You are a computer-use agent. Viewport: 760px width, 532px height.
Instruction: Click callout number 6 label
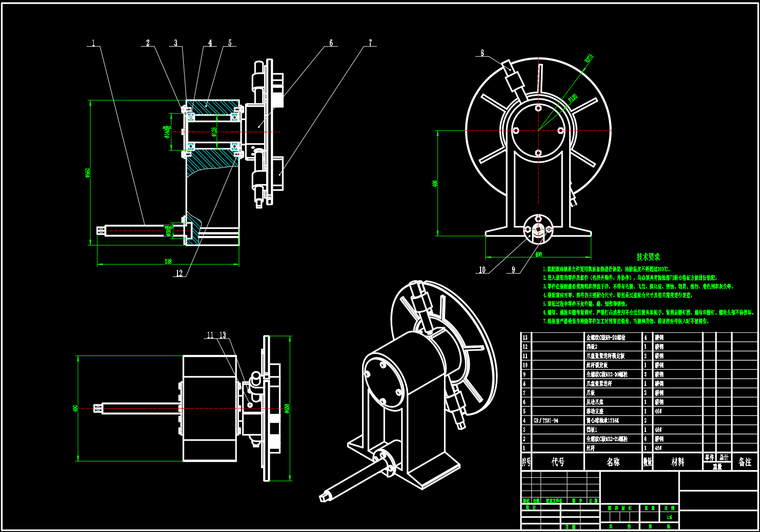(x=331, y=43)
